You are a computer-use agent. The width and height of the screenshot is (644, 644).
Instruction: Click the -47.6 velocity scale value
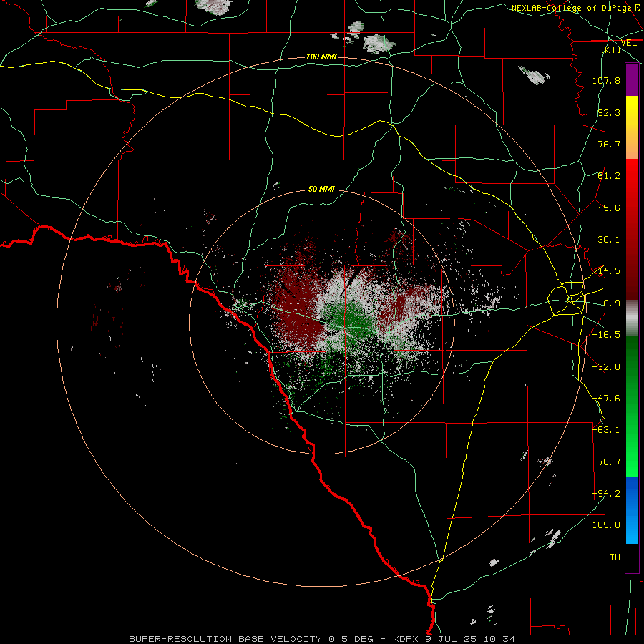(x=606, y=399)
